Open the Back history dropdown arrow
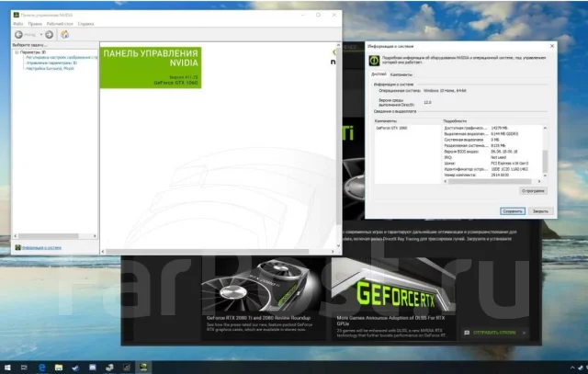The width and height of the screenshot is (588, 374). pyautogui.click(x=41, y=35)
